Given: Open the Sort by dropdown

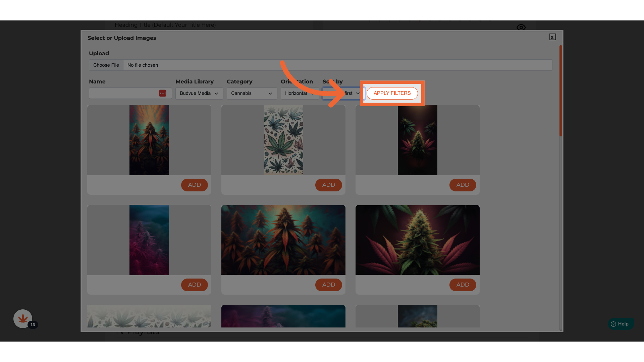Looking at the screenshot, I should [351, 93].
